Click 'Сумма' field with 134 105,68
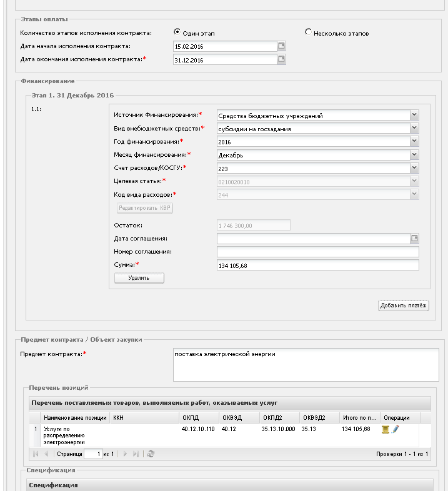 pyautogui.click(x=317, y=265)
